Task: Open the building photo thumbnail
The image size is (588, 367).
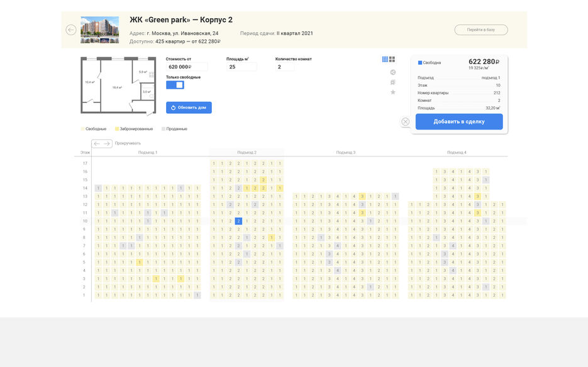Action: point(99,30)
